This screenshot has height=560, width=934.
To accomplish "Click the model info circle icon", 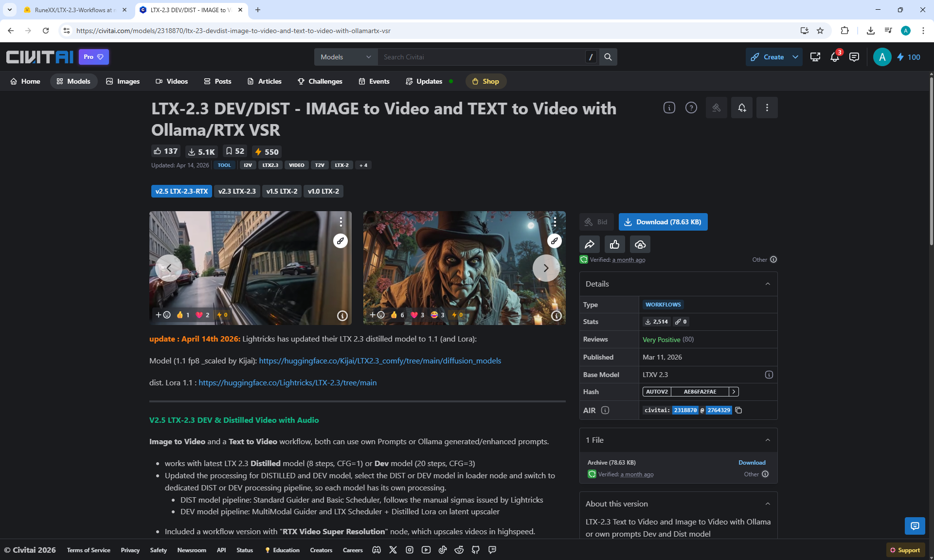I will [669, 108].
